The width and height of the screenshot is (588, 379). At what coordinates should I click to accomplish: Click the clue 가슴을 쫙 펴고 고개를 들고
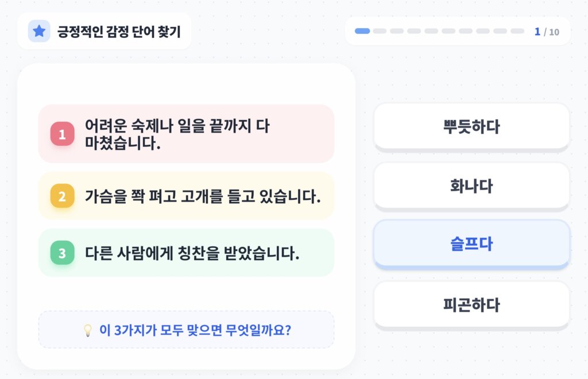point(187,196)
